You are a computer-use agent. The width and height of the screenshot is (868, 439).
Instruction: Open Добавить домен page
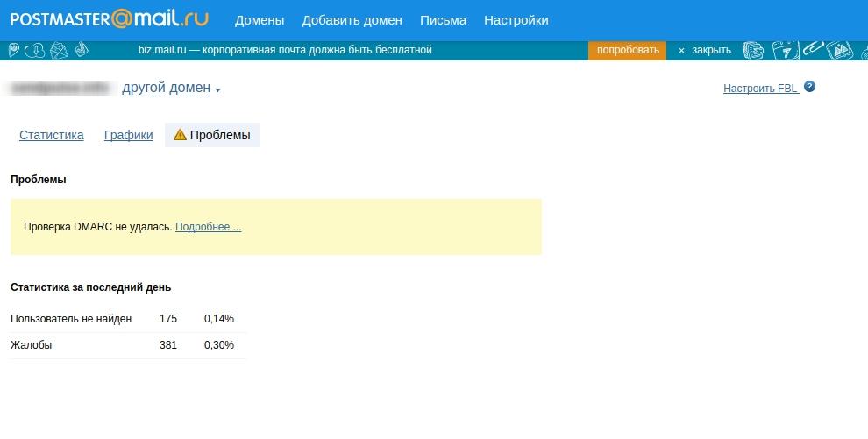tap(352, 20)
